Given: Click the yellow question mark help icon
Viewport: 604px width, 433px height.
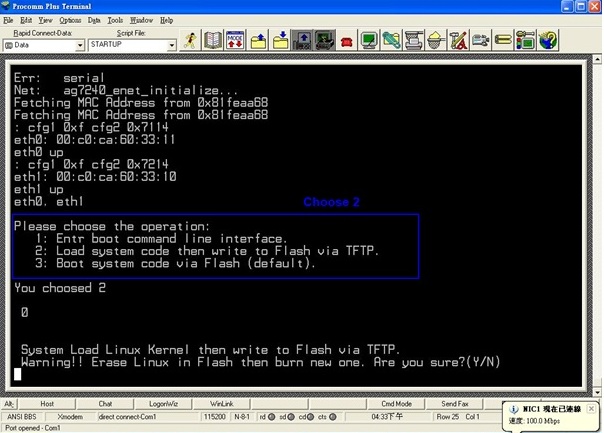Looking at the screenshot, I should [x=548, y=40].
